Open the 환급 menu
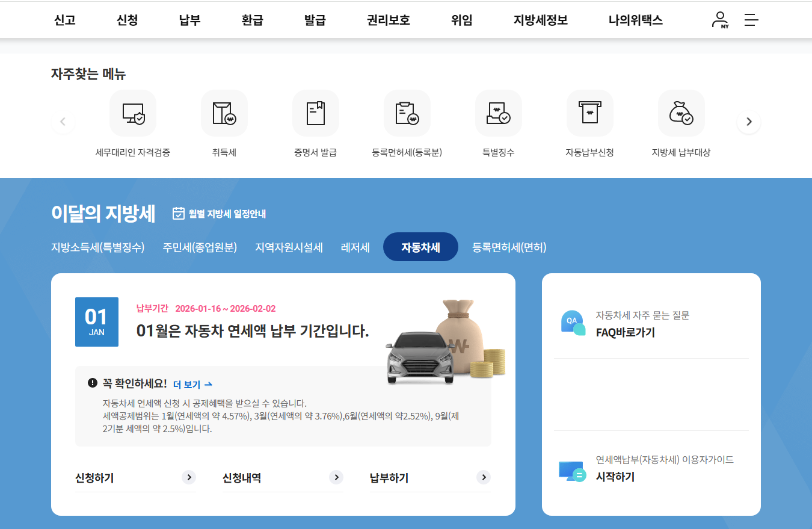The image size is (812, 529). point(253,20)
